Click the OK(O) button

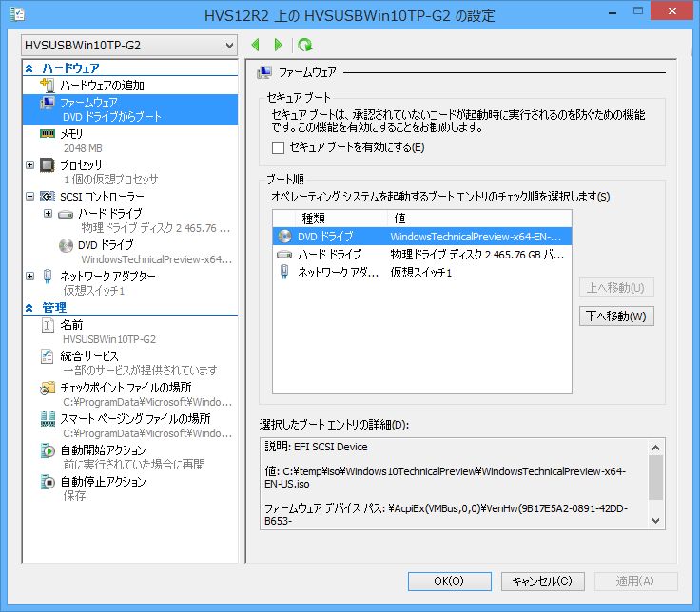450,582
